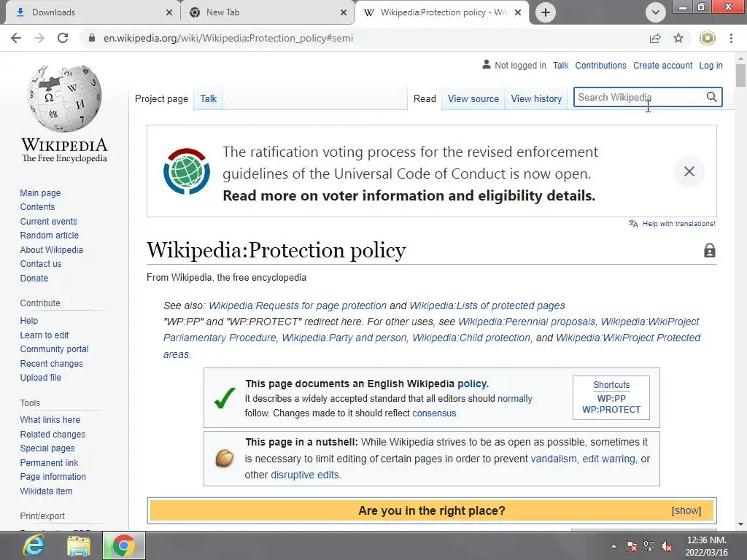Screen dimensions: 747x560
Task: Click the Wikimedia globe banner logo
Action: tap(186, 171)
